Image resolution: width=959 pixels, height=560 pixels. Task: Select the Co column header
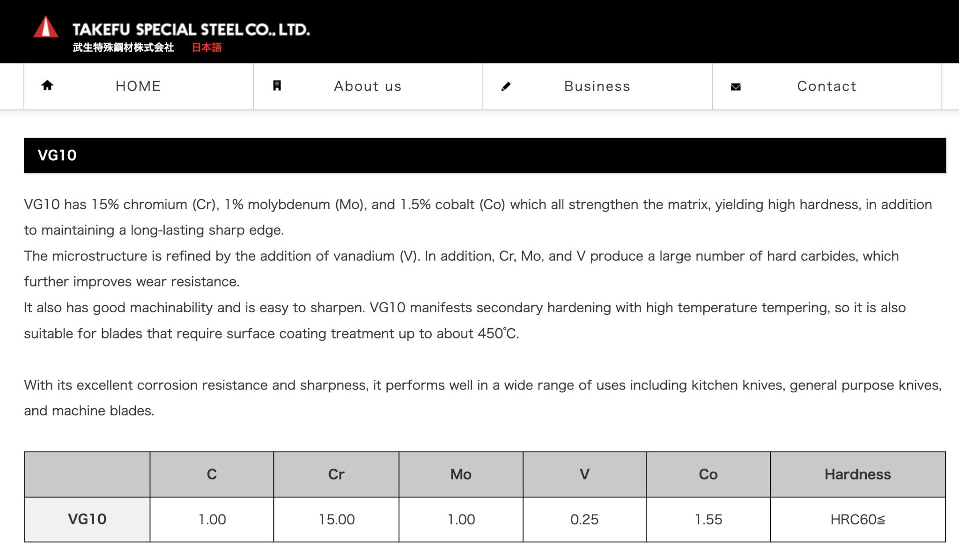pyautogui.click(x=708, y=474)
